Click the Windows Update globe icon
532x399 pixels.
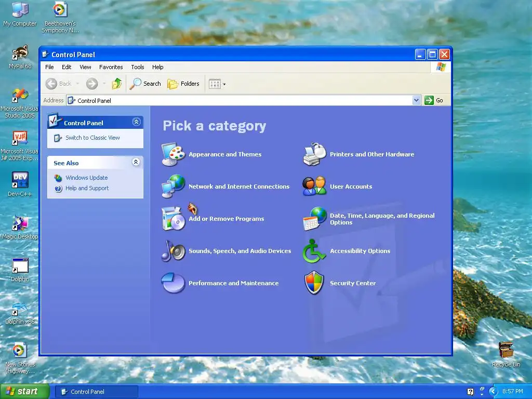(x=58, y=178)
